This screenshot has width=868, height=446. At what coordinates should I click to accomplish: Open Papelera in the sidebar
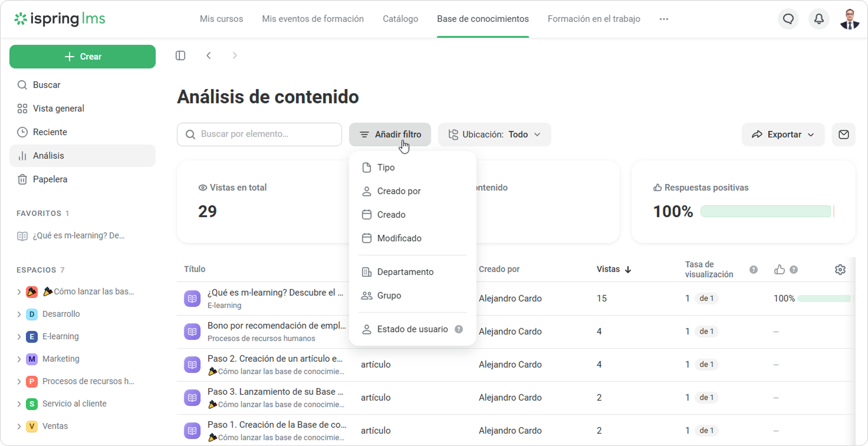click(x=50, y=179)
